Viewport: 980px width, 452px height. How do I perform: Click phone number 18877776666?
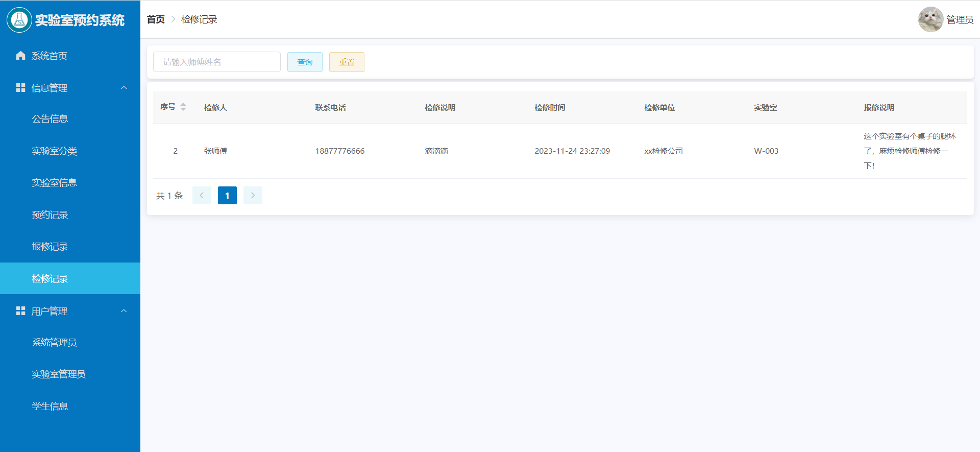pos(340,151)
